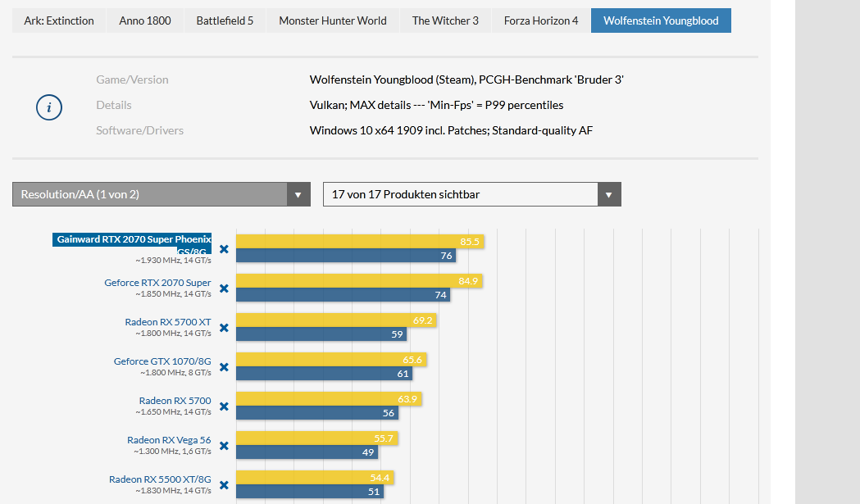This screenshot has width=860, height=504.
Task: Open Radeon RX 5500 XT/8G link
Action: pos(160,479)
